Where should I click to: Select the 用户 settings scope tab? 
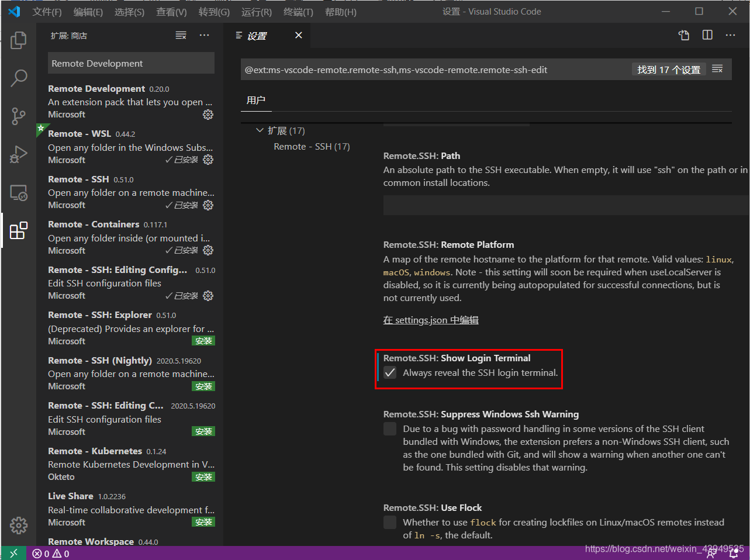coord(256,100)
